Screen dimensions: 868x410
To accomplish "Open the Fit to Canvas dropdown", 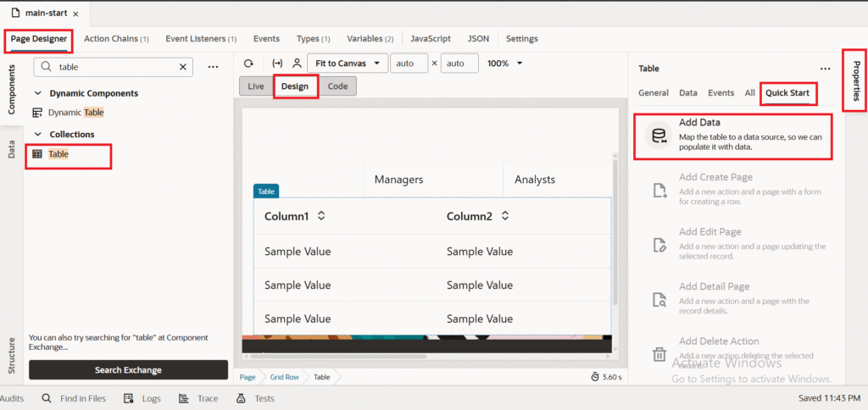I will (x=347, y=63).
